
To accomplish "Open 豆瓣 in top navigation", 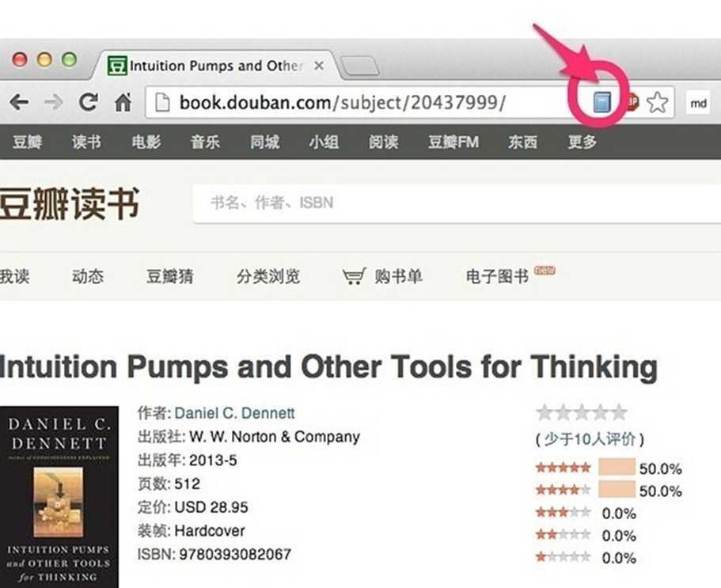I will coord(27,142).
